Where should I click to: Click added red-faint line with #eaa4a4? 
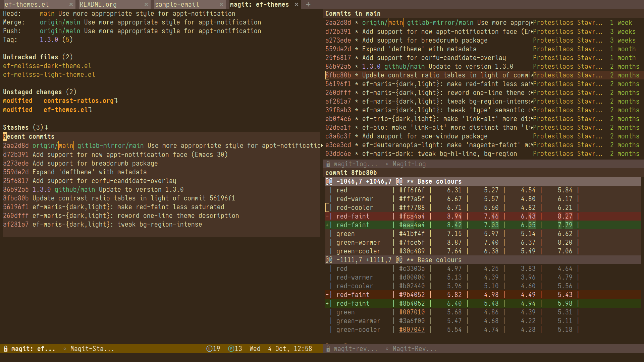tap(483, 225)
